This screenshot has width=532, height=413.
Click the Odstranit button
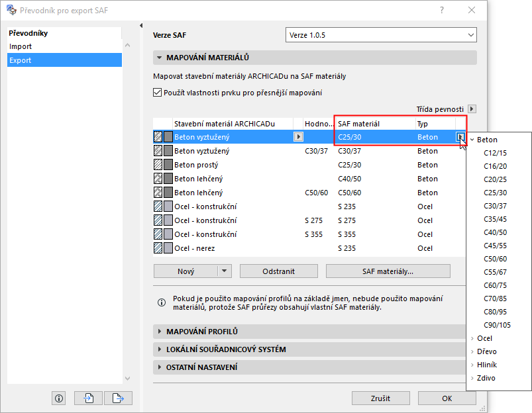pyautogui.click(x=278, y=271)
